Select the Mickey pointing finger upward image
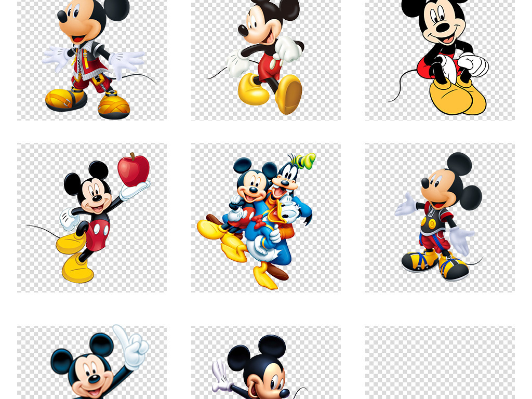Image resolution: width=532 pixels, height=399 pixels. 92,363
